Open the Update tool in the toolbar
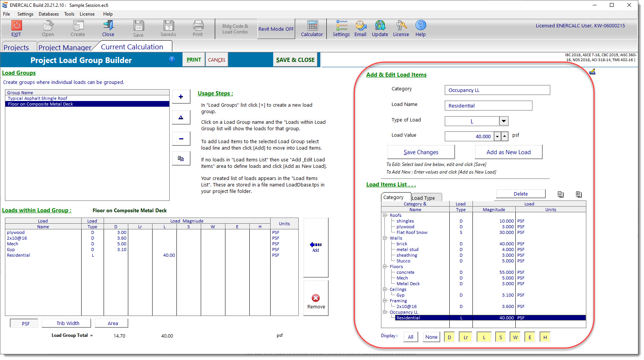The image size is (644, 360). (380, 28)
